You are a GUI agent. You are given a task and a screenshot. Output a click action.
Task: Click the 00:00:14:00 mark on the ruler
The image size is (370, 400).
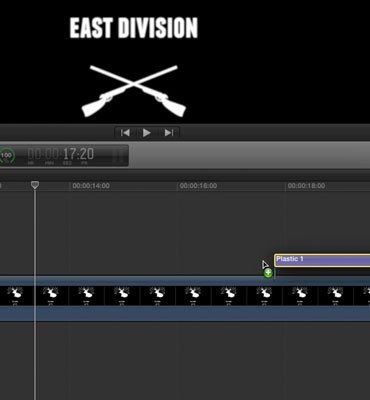[91, 186]
